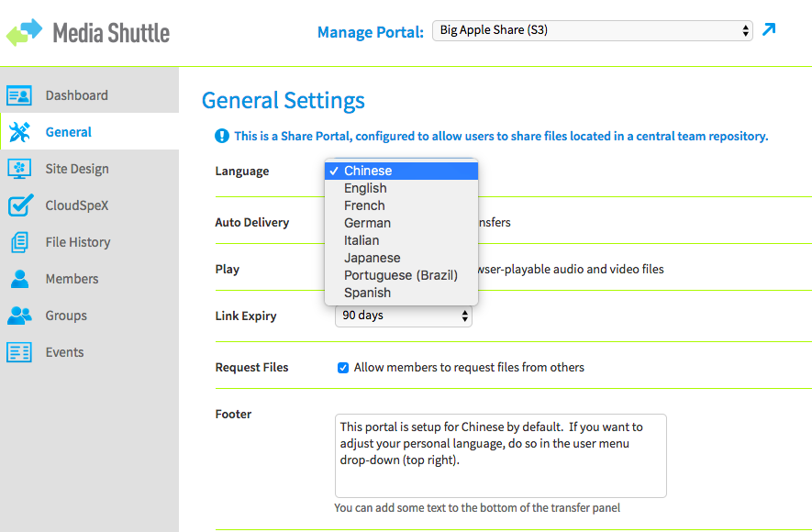The width and height of the screenshot is (812, 532).
Task: Click the Groups people icon
Action: pos(19,316)
